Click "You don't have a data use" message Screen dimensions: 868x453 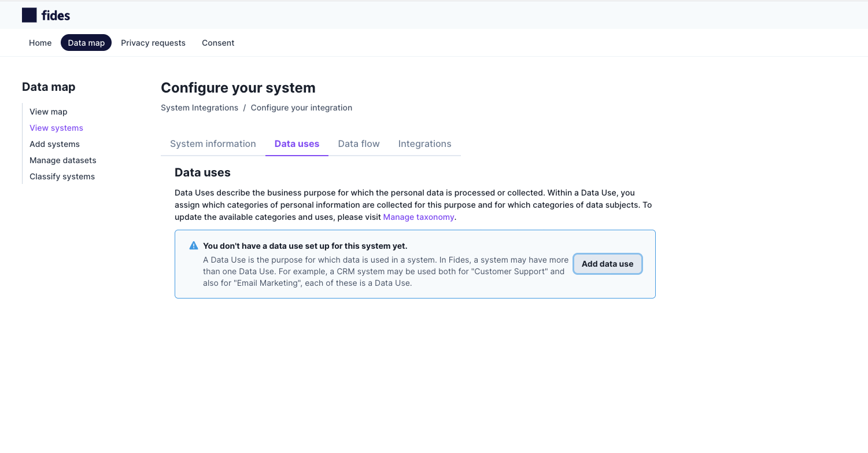[x=305, y=246]
